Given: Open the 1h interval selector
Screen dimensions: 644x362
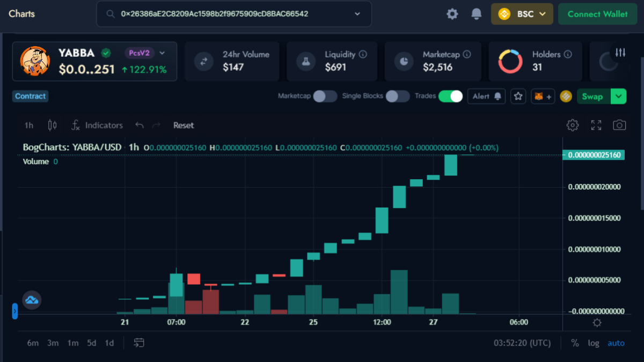Looking at the screenshot, I should [x=29, y=125].
